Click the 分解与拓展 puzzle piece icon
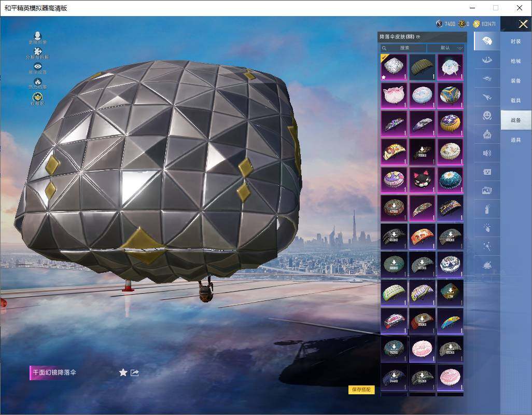Viewport: 532px width, 415px height. (x=38, y=51)
